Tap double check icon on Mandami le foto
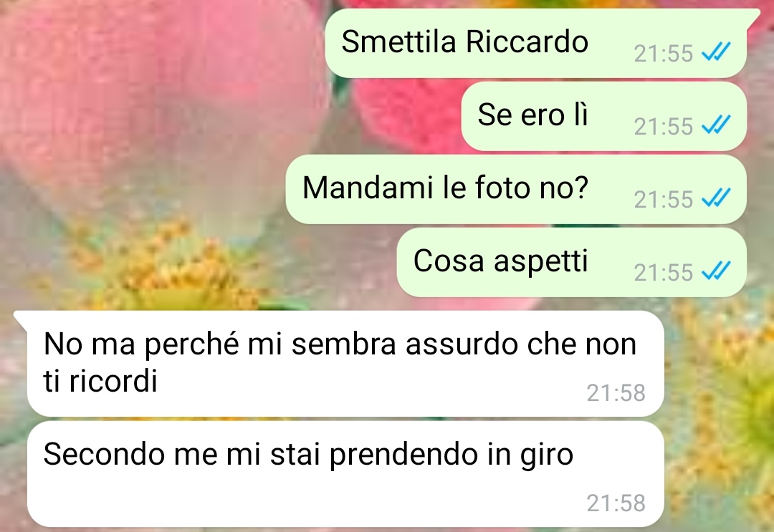The height and width of the screenshot is (532, 774). pyautogui.click(x=716, y=197)
